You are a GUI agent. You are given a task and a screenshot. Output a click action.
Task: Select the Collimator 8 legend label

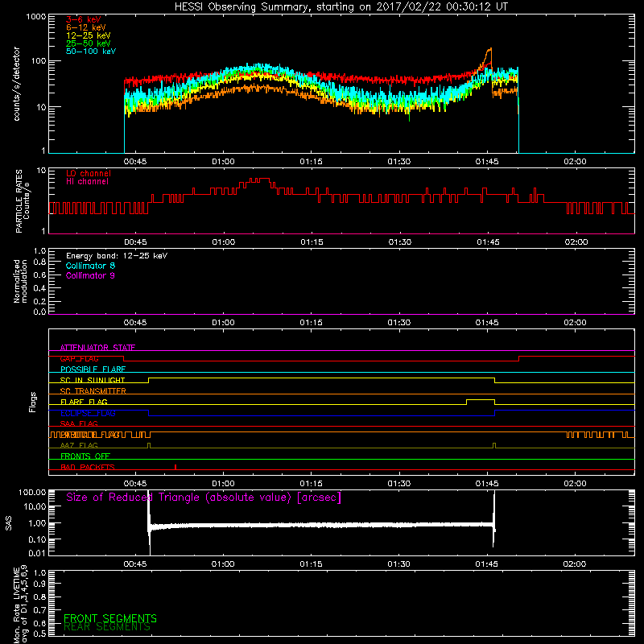coord(90,266)
